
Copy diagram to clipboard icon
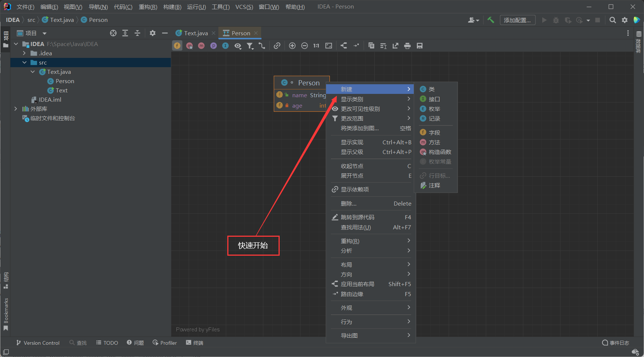[371, 46]
